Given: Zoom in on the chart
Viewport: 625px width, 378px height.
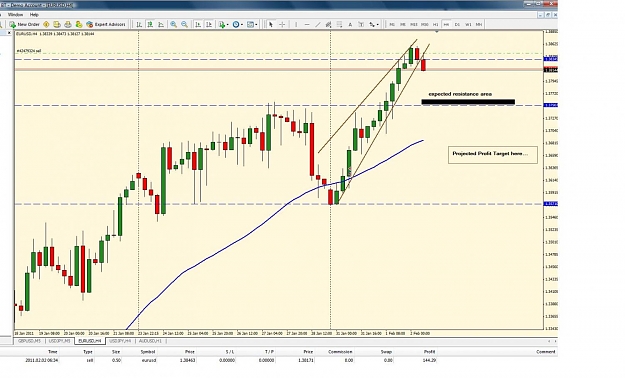Looking at the screenshot, I should pyautogui.click(x=173, y=24).
